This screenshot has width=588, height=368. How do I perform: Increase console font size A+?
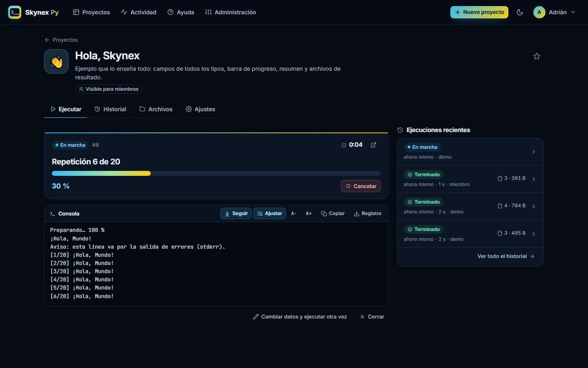tap(309, 213)
